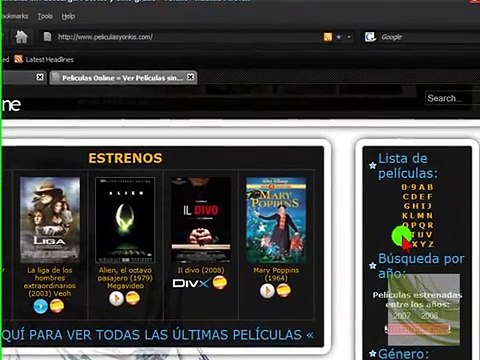Click the Búsqueda por año heading

coord(421,266)
